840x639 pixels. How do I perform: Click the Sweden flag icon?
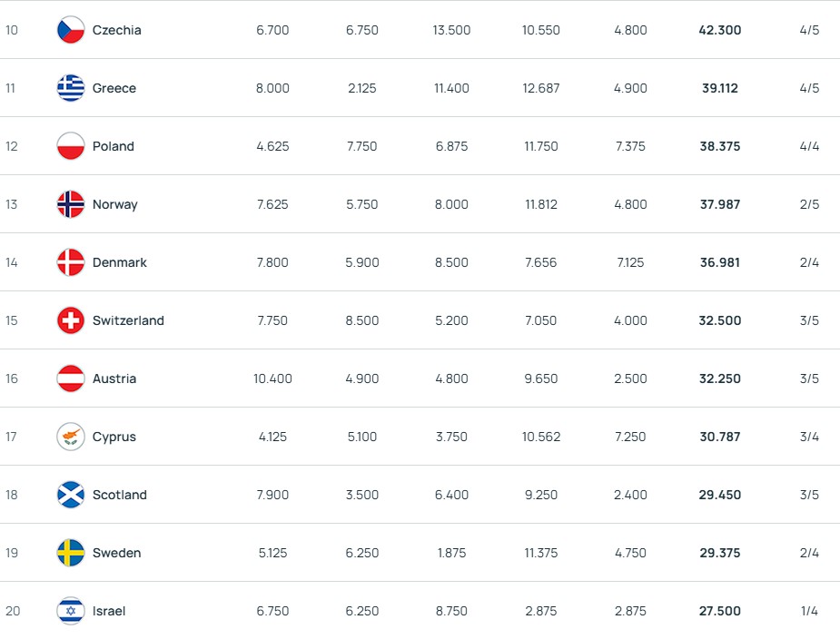(x=71, y=553)
